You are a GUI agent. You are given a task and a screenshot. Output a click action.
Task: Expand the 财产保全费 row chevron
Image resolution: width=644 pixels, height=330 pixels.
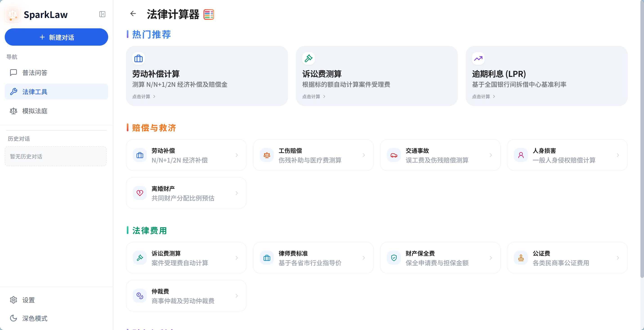point(491,258)
